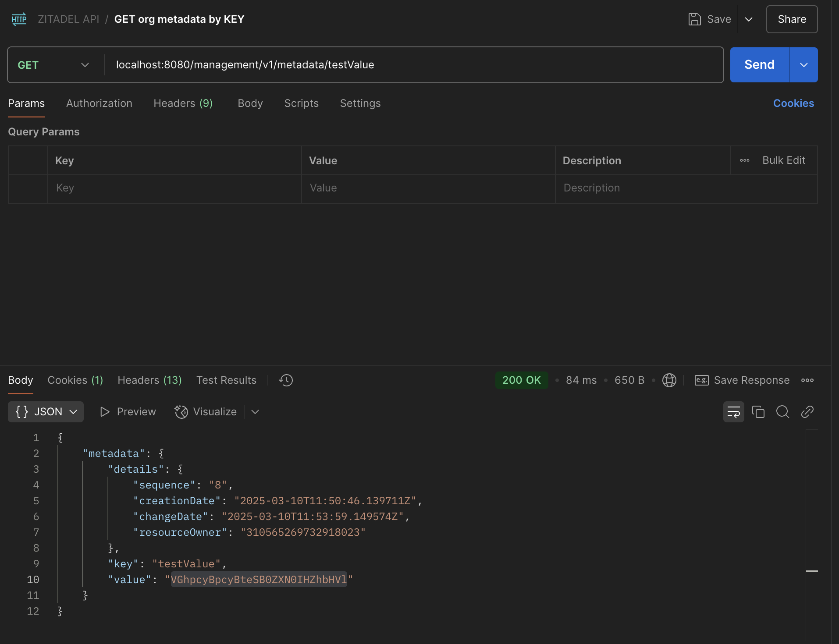839x644 pixels.
Task: Open the GET method dropdown
Action: 53,65
